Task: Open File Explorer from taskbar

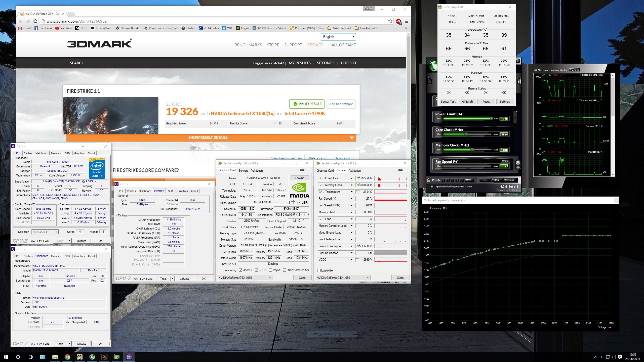Action: coord(55,357)
